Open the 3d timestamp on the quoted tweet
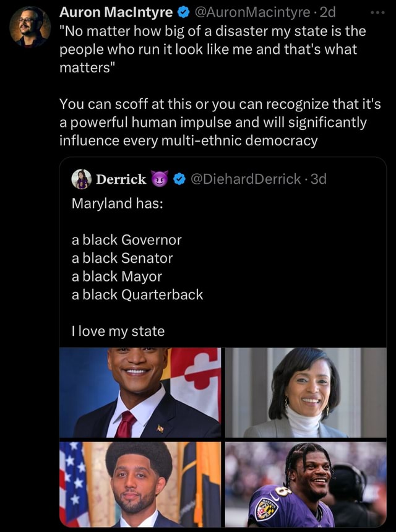The height and width of the screenshot is (532, 396). [x=318, y=179]
